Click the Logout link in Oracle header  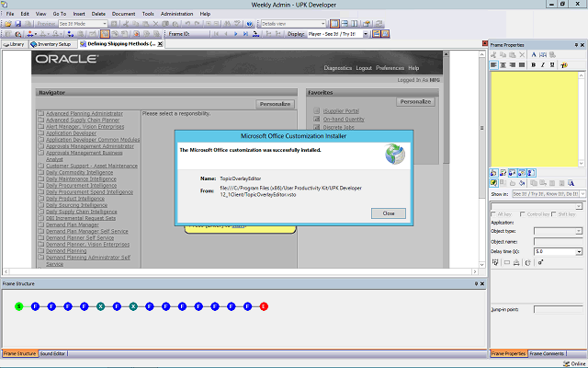point(364,68)
